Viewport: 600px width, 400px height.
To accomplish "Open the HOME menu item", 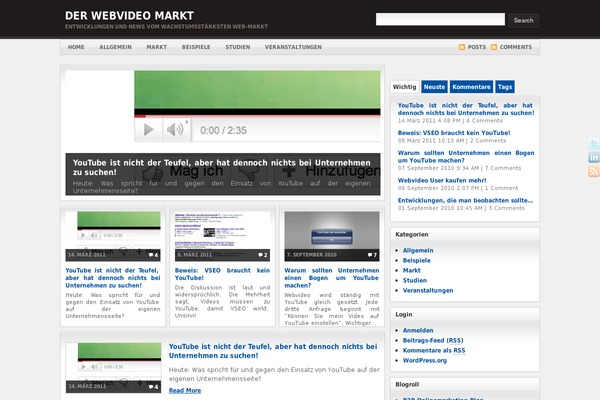I will 76,47.
